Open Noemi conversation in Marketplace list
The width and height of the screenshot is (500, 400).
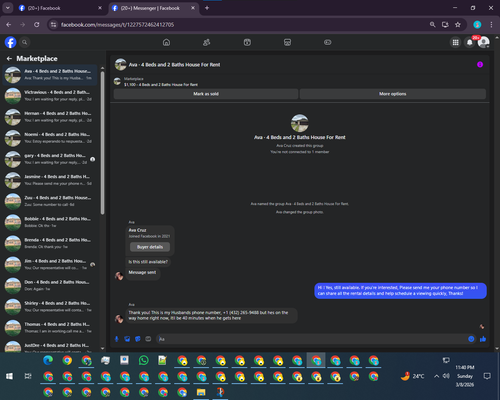(50, 138)
